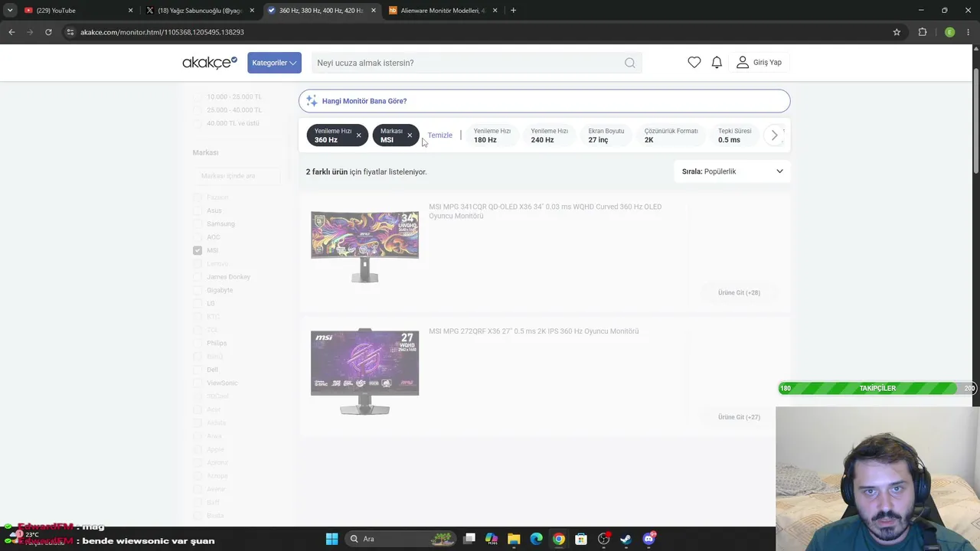980x551 pixels.
Task: Bookmark this page with the star
Action: (897, 32)
